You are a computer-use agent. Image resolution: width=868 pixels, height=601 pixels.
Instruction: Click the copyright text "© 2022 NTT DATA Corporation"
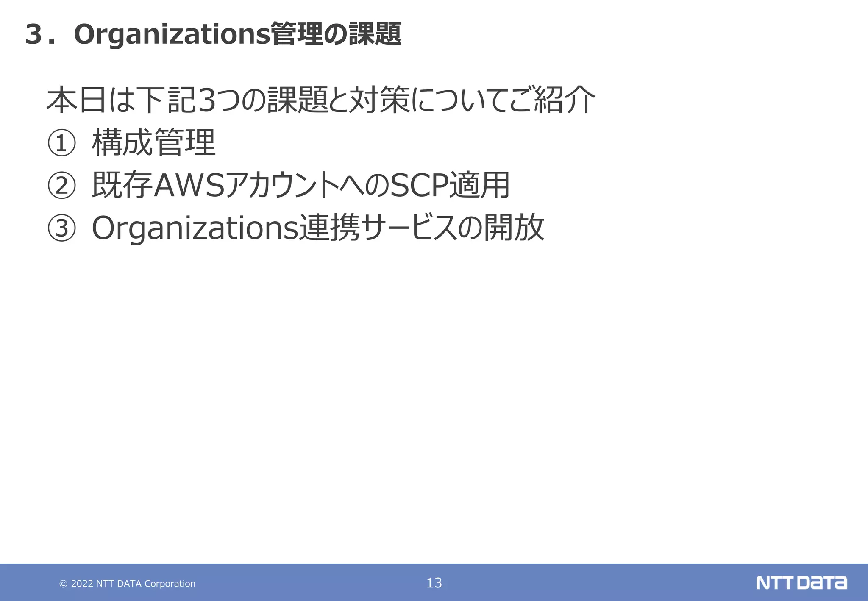click(127, 584)
